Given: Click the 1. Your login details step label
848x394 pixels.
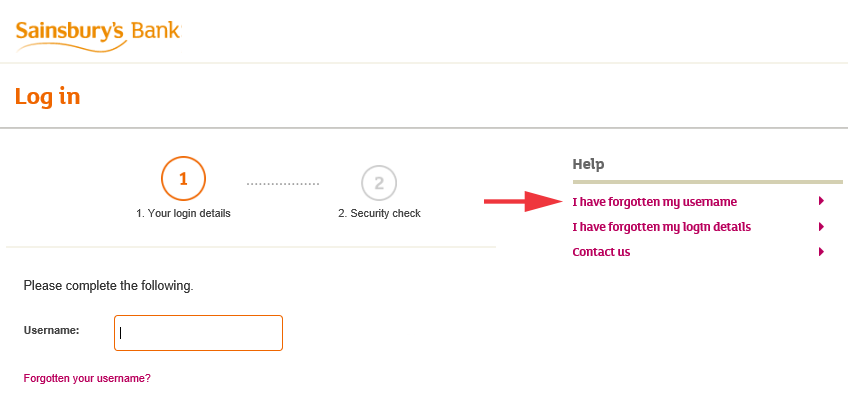Looking at the screenshot, I should pyautogui.click(x=183, y=213).
